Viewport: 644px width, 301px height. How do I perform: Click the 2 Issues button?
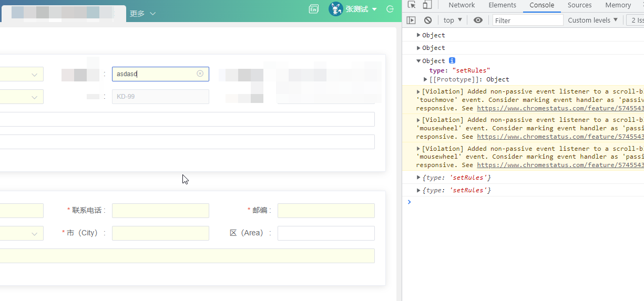(635, 20)
